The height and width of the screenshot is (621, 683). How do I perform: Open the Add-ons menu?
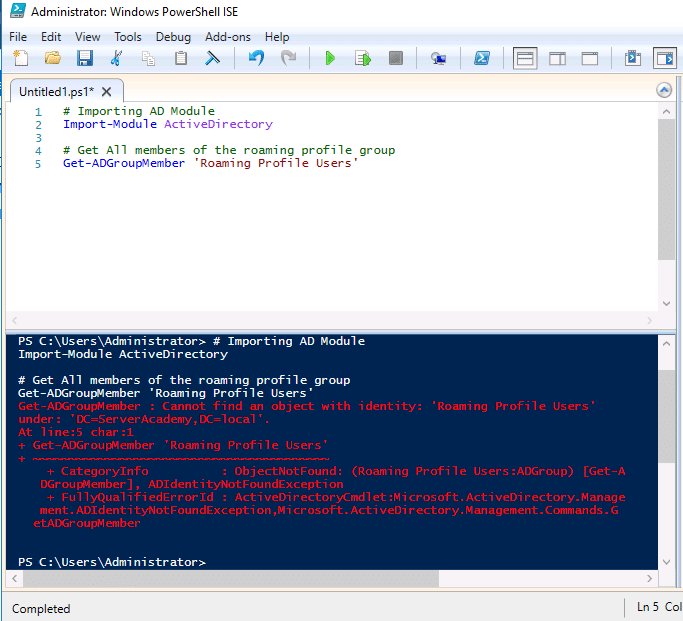click(228, 37)
